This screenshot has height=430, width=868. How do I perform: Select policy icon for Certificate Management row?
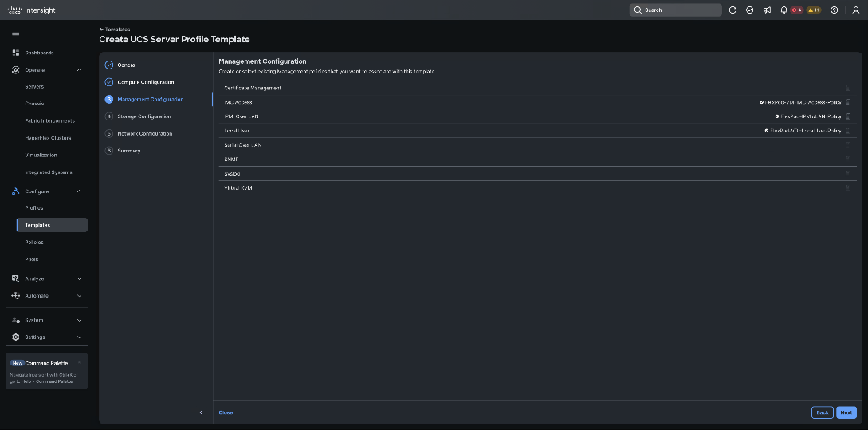click(x=847, y=88)
